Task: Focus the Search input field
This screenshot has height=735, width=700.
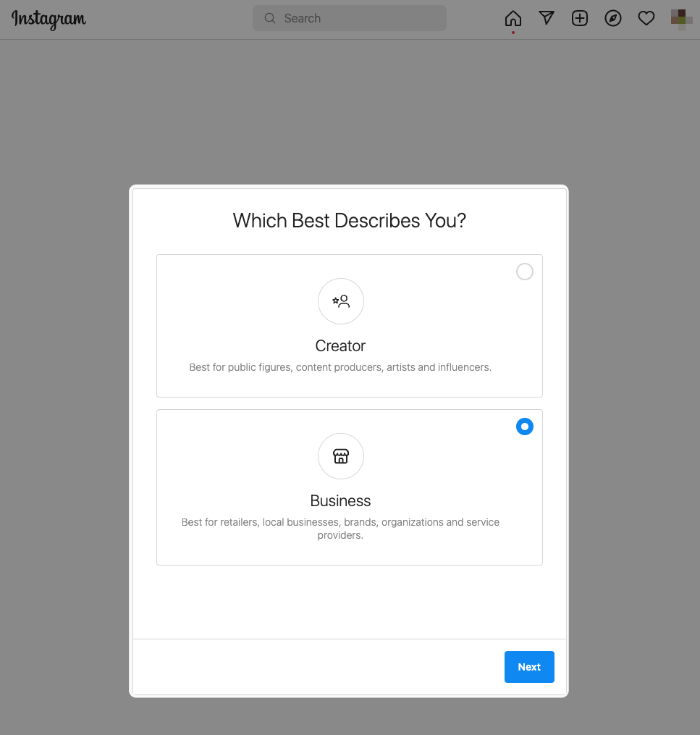Action: click(x=355, y=19)
